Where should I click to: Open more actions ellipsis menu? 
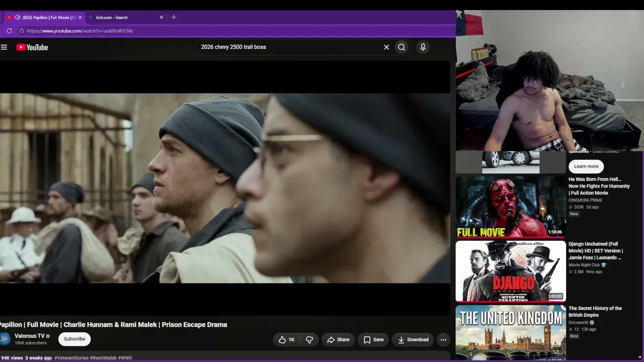(443, 340)
